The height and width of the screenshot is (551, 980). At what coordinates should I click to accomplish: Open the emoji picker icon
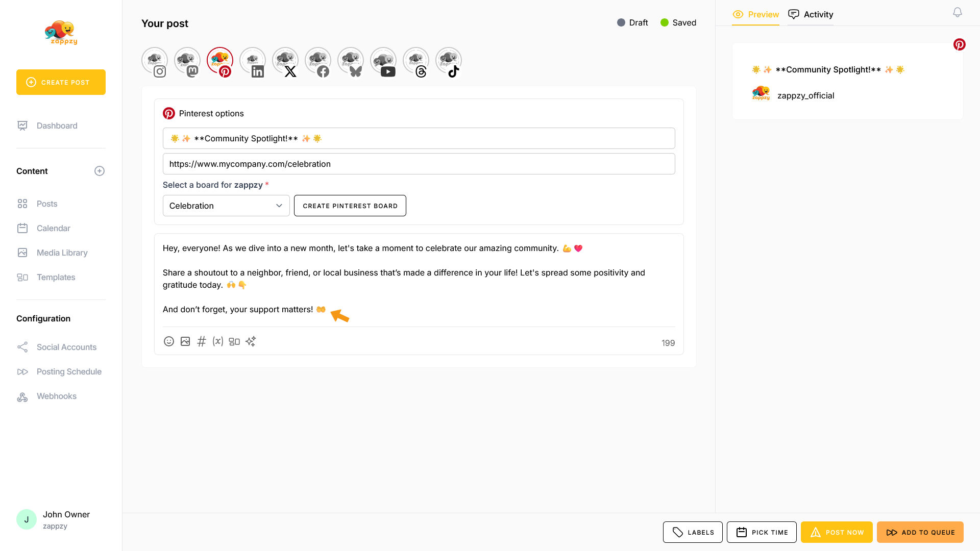click(x=169, y=341)
